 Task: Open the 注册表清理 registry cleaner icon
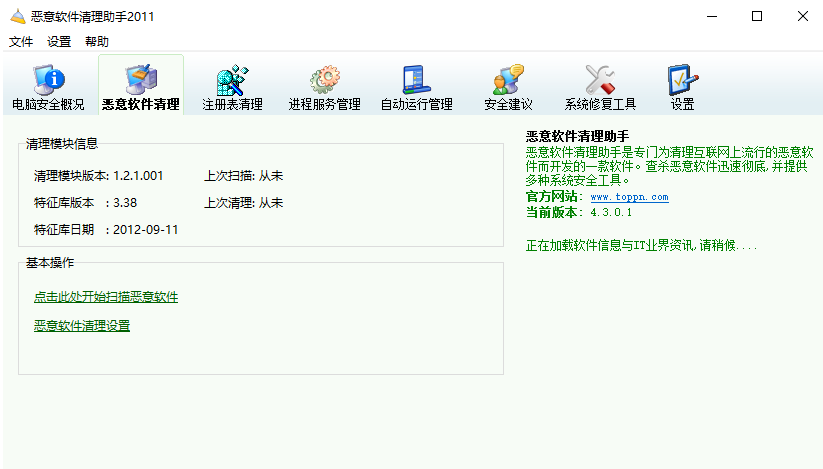[233, 80]
